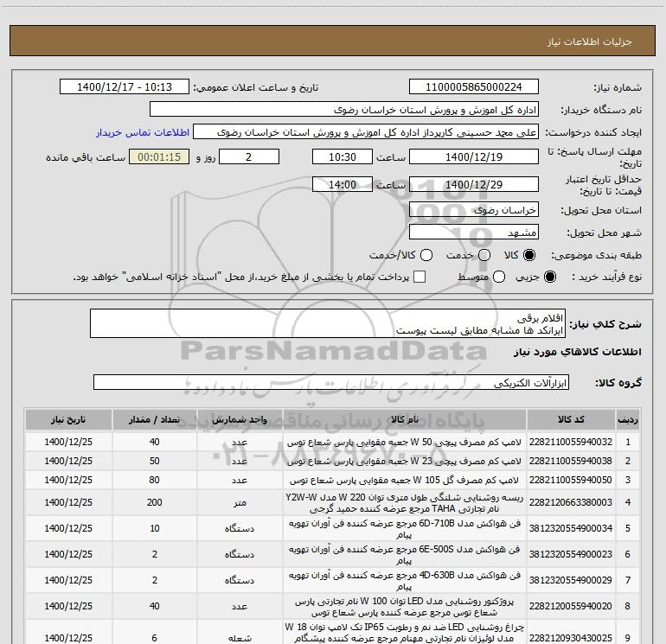Select the جزیی purchase type radio
The image size is (666, 644).
coord(550,277)
